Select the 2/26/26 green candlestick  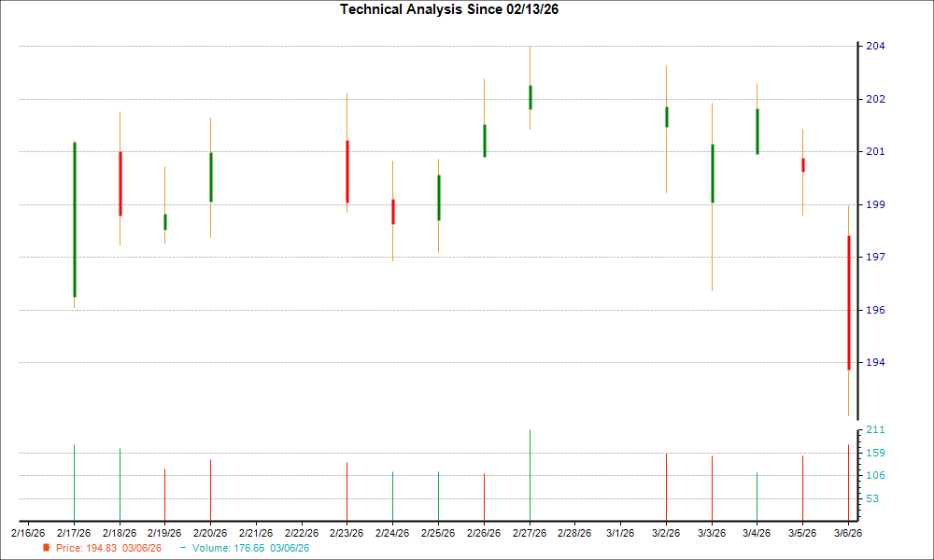click(x=485, y=141)
